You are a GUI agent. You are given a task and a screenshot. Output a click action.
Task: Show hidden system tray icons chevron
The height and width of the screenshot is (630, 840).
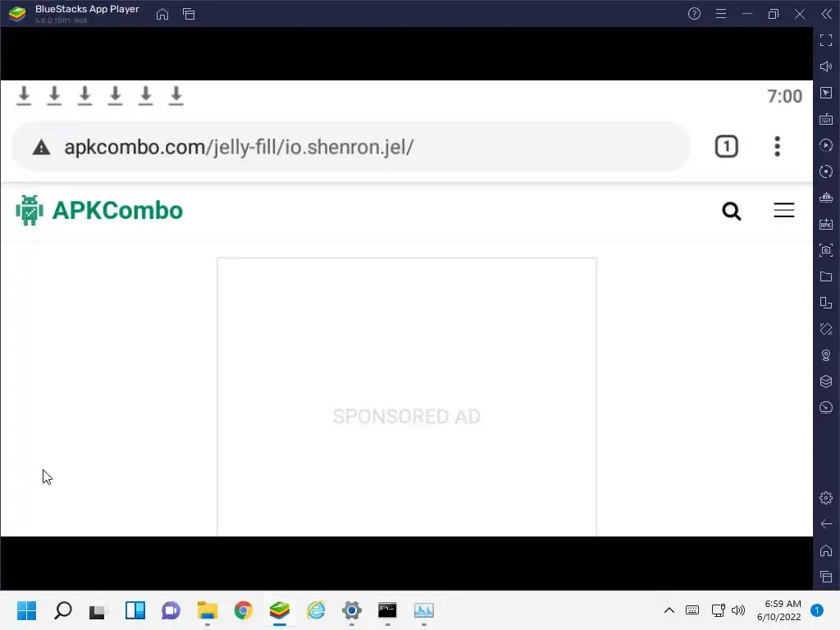[x=669, y=610]
